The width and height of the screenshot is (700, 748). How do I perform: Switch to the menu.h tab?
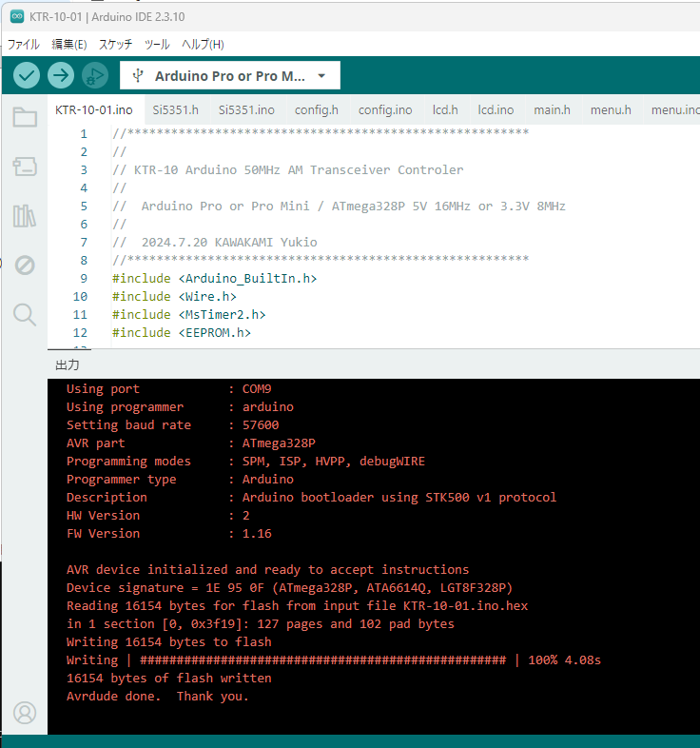611,110
